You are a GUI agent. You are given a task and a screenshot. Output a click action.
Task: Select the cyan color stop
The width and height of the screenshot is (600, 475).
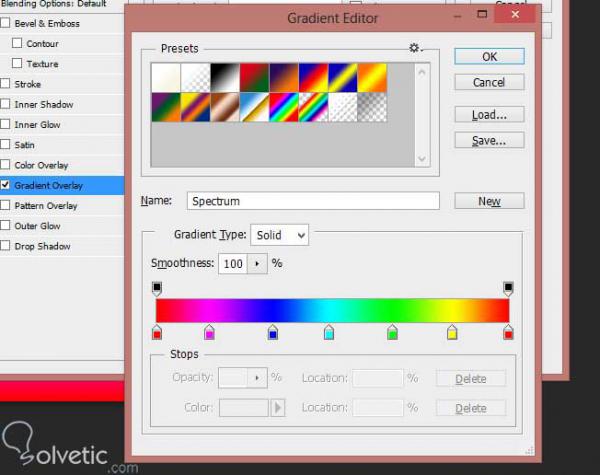pos(329,332)
